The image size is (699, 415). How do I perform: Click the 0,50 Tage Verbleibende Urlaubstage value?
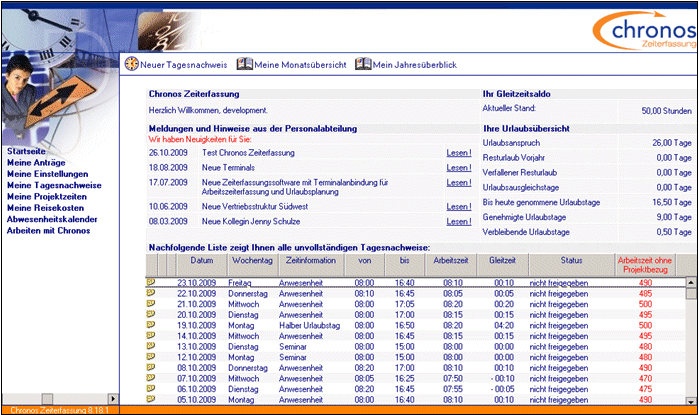674,232
